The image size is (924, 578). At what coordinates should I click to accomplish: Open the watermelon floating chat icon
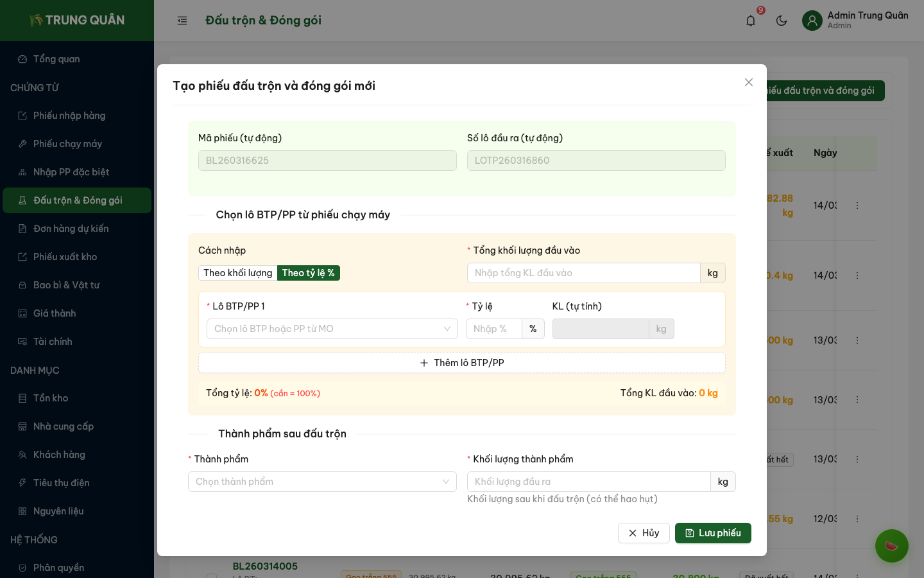point(891,546)
